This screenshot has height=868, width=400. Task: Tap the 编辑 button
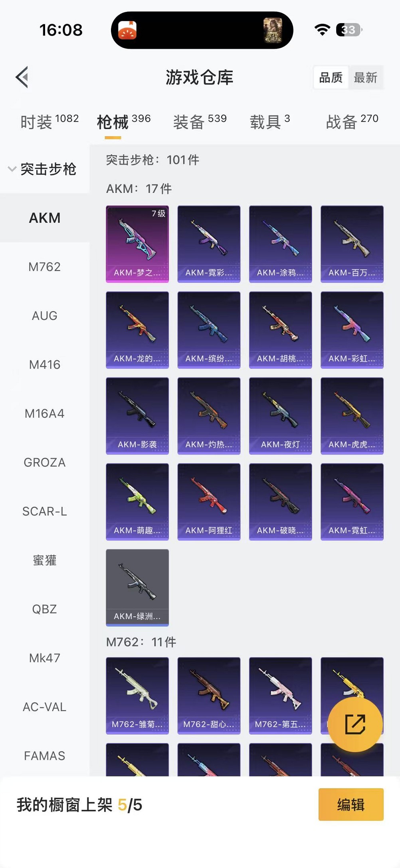pyautogui.click(x=351, y=804)
